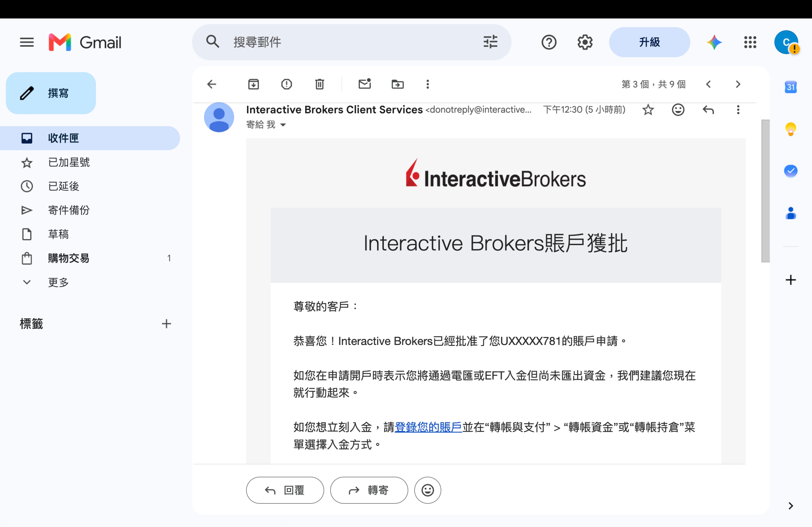
Task: Reply using arrow in message header
Action: 708,110
